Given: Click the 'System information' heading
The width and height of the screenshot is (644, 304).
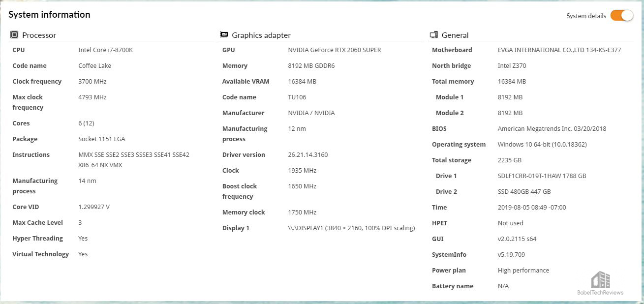Looking at the screenshot, I should (49, 15).
